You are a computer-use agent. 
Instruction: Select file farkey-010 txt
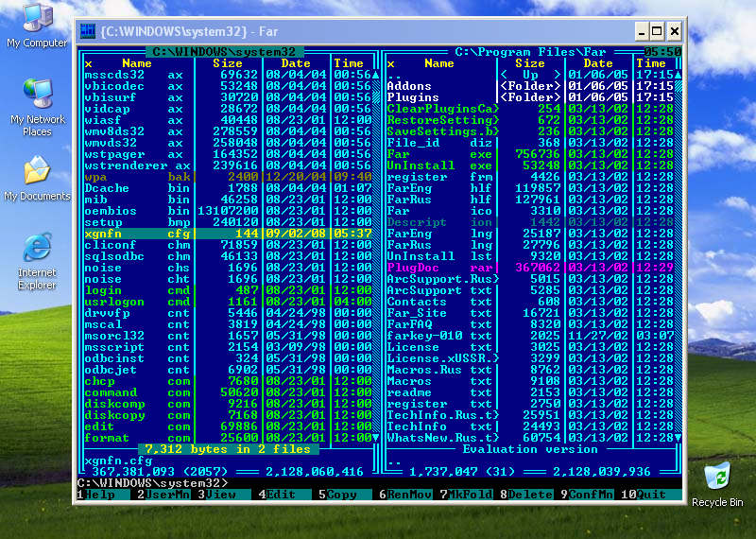point(530,336)
